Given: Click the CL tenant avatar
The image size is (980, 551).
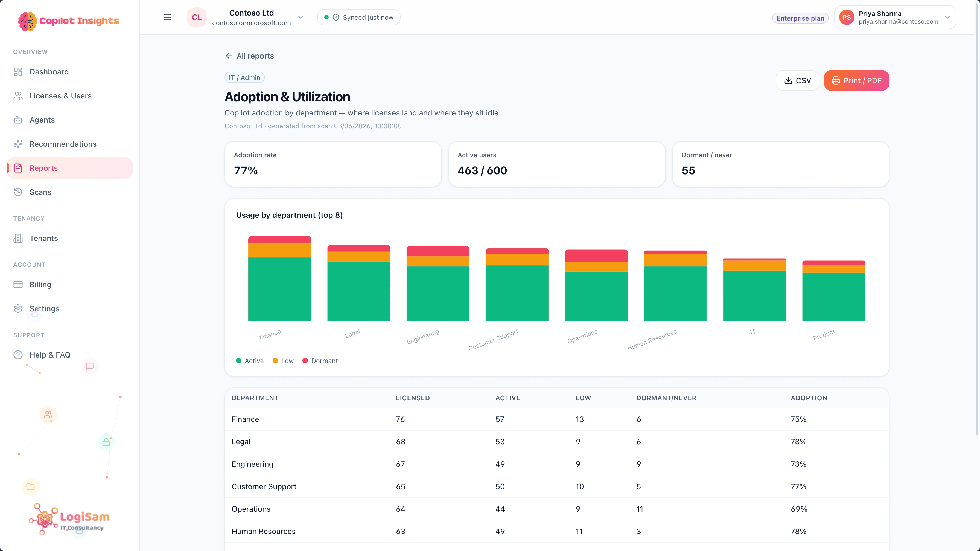Looking at the screenshot, I should pos(197,17).
